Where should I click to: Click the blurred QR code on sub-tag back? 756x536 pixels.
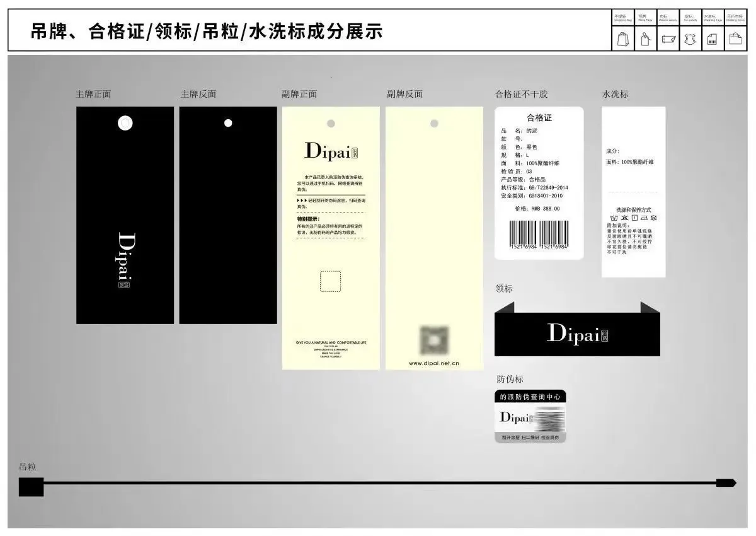[434, 341]
